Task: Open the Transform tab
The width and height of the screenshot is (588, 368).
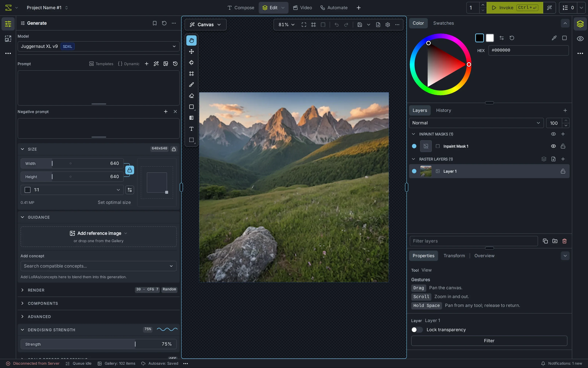Action: (454, 256)
